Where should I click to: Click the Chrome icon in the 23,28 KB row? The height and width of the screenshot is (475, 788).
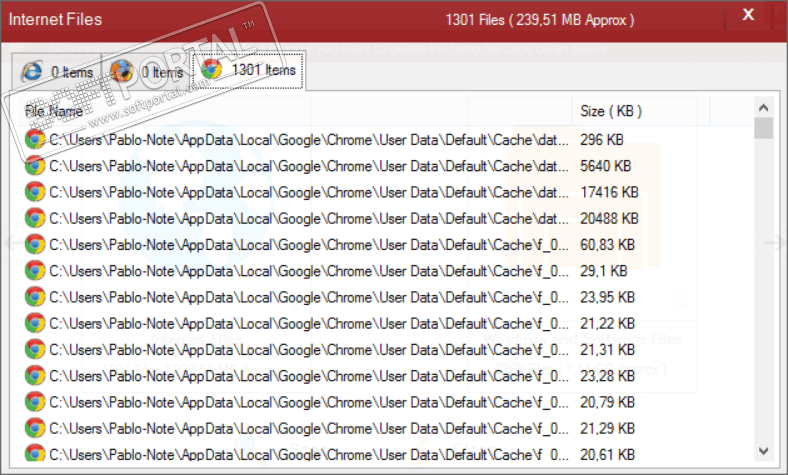(x=35, y=375)
